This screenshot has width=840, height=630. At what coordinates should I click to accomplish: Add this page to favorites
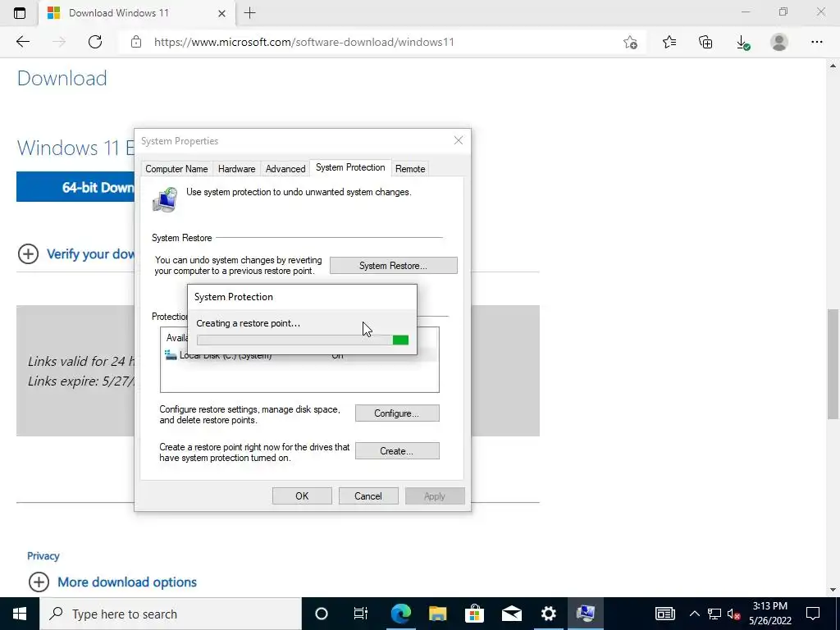631,42
